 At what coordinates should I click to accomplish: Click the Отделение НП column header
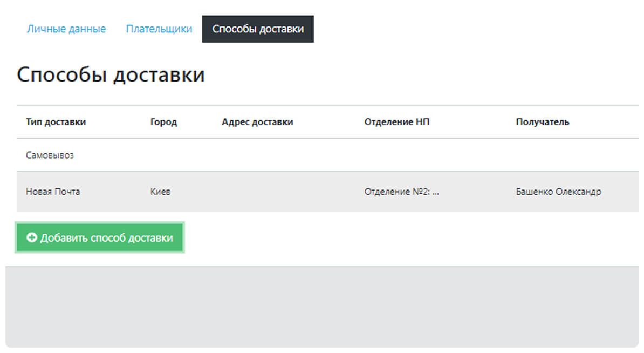tap(397, 122)
